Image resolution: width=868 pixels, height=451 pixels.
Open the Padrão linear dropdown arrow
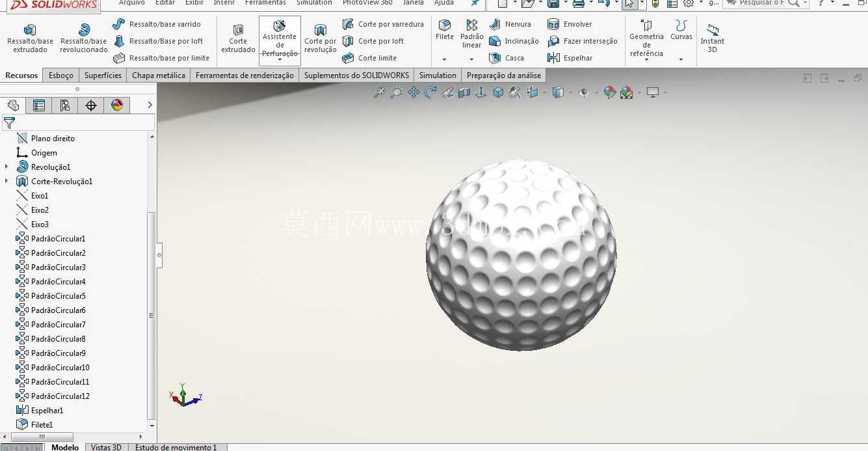pyautogui.click(x=471, y=60)
